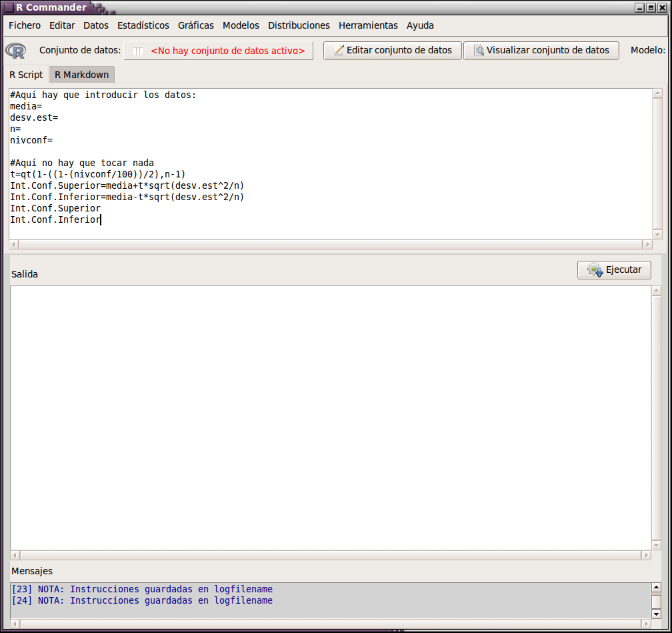This screenshot has height=633, width=672.
Task: Click Visualizar conjunto de datos button
Action: pyautogui.click(x=541, y=51)
